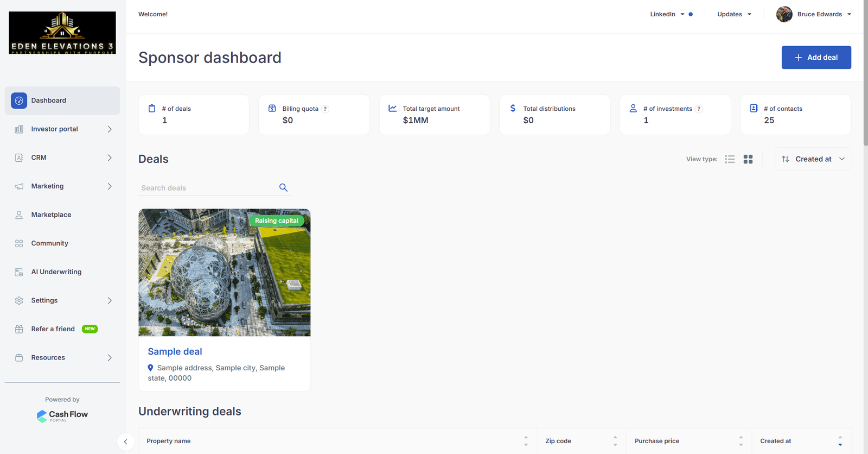Collapse the sidebar with arrow button

(x=126, y=442)
